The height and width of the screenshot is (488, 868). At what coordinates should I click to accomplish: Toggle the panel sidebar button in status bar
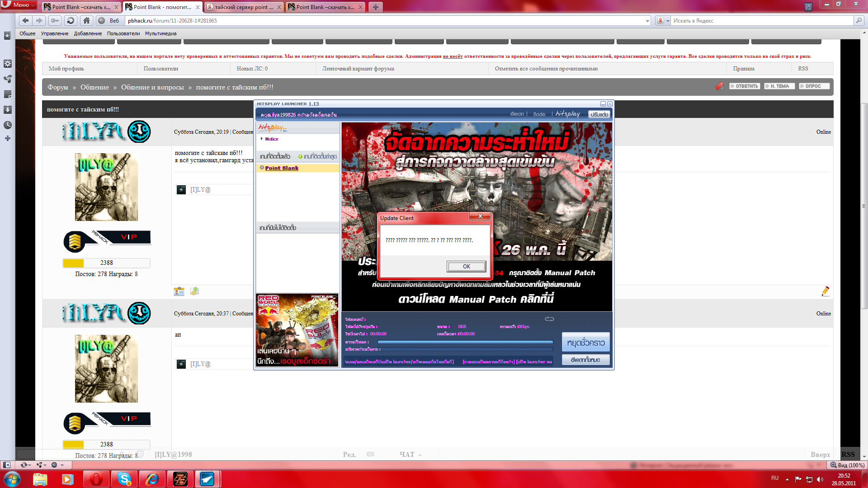(x=7, y=465)
